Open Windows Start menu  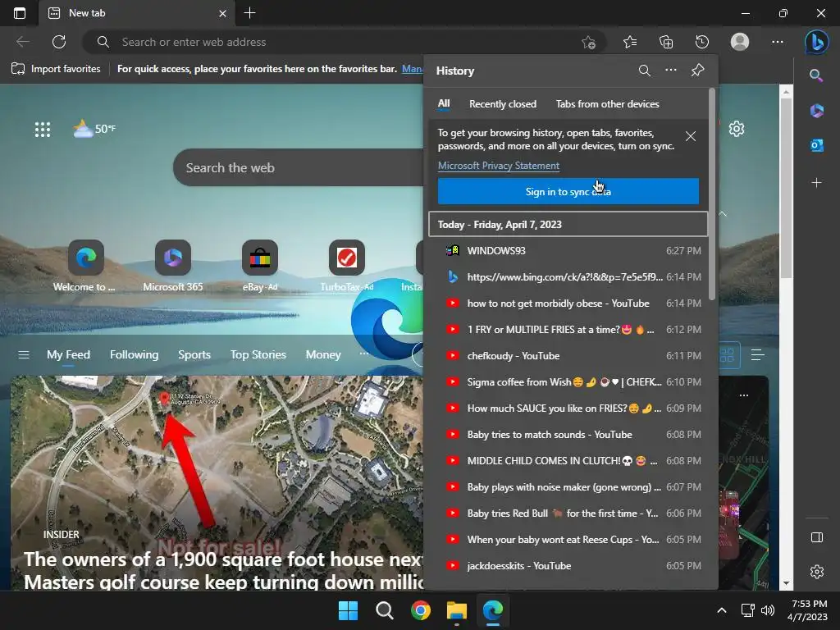pos(348,610)
